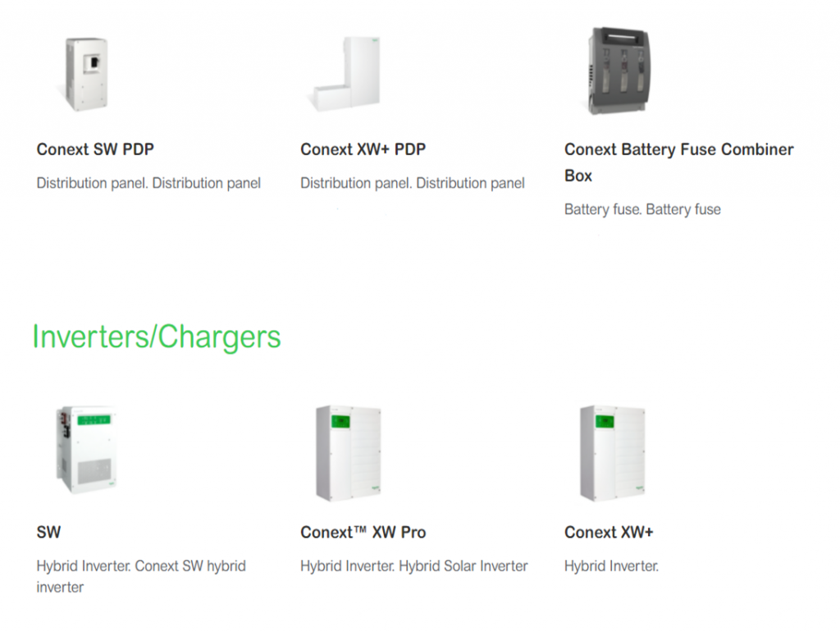The height and width of the screenshot is (632, 840).
Task: Open Conext Battery Fuse Combiner Box link
Action: point(678,163)
